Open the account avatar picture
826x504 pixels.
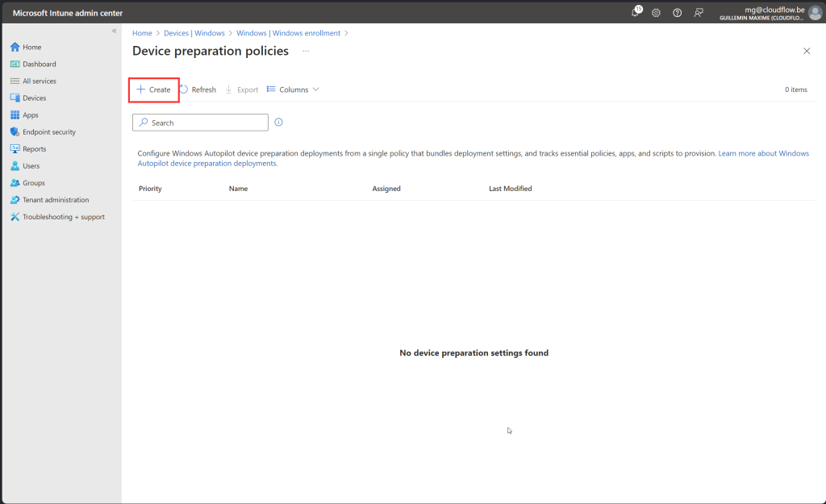pyautogui.click(x=815, y=13)
